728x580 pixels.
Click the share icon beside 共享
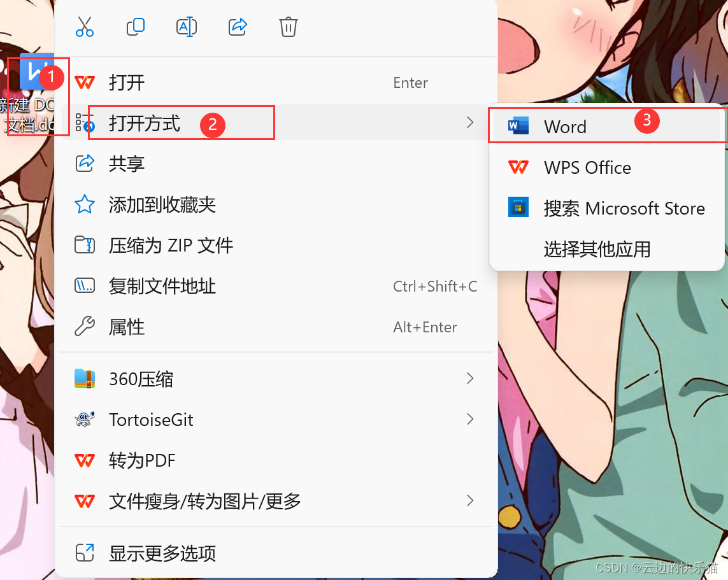(85, 164)
